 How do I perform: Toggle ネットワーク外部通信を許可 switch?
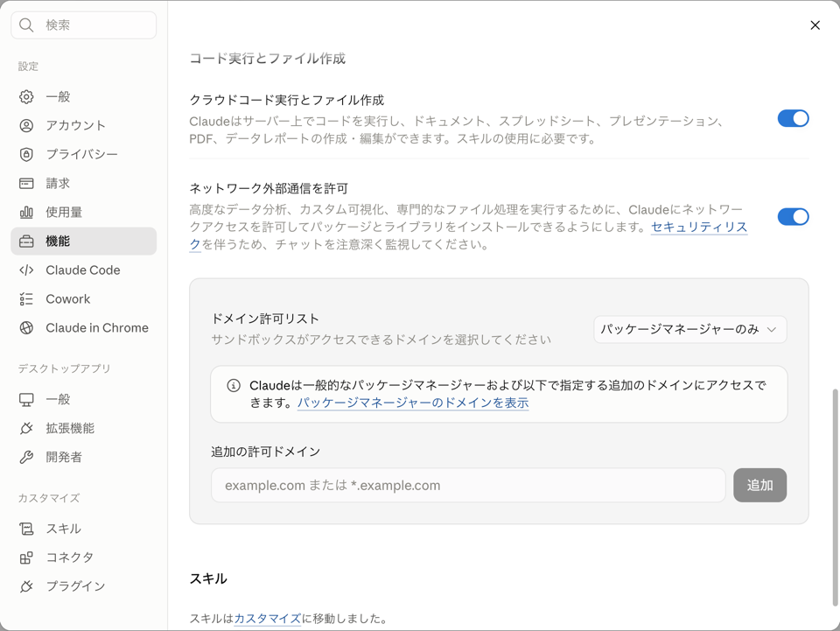793,217
